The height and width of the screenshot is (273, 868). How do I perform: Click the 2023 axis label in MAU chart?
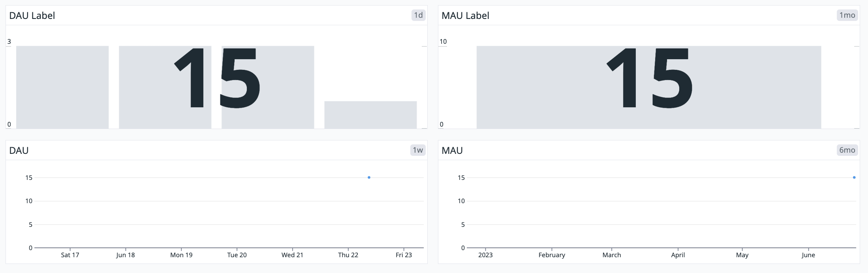click(485, 255)
